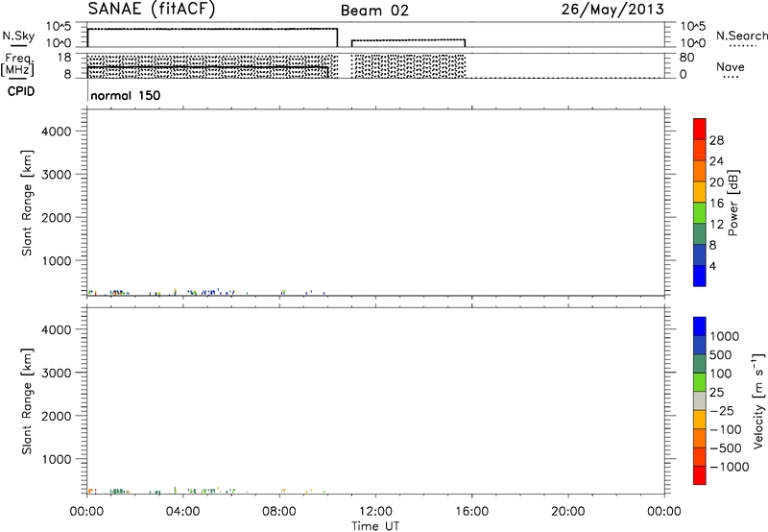Click the 08:00 time tick label

tap(279, 512)
